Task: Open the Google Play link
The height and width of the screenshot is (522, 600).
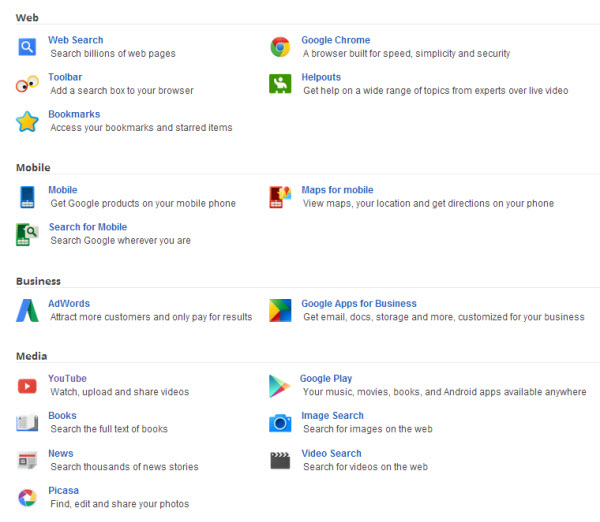Action: [326, 378]
